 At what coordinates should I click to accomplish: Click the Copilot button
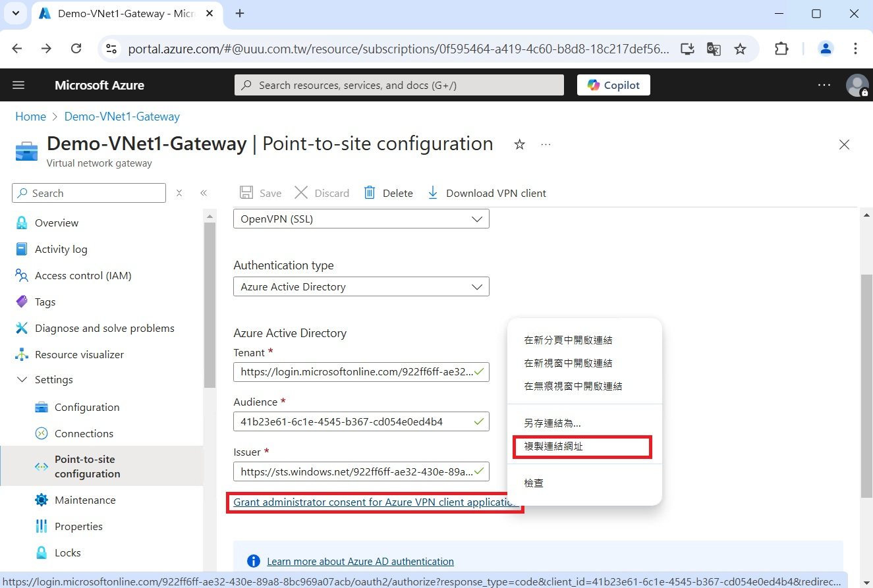click(x=613, y=85)
